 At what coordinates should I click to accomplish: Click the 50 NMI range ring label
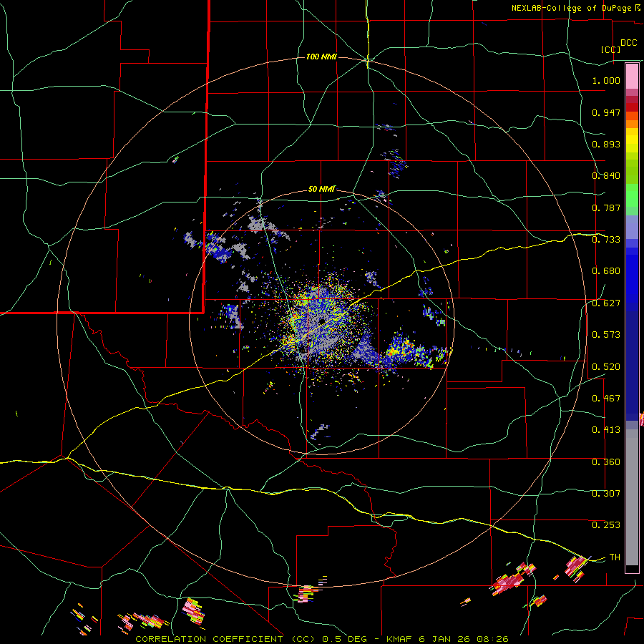click(321, 190)
